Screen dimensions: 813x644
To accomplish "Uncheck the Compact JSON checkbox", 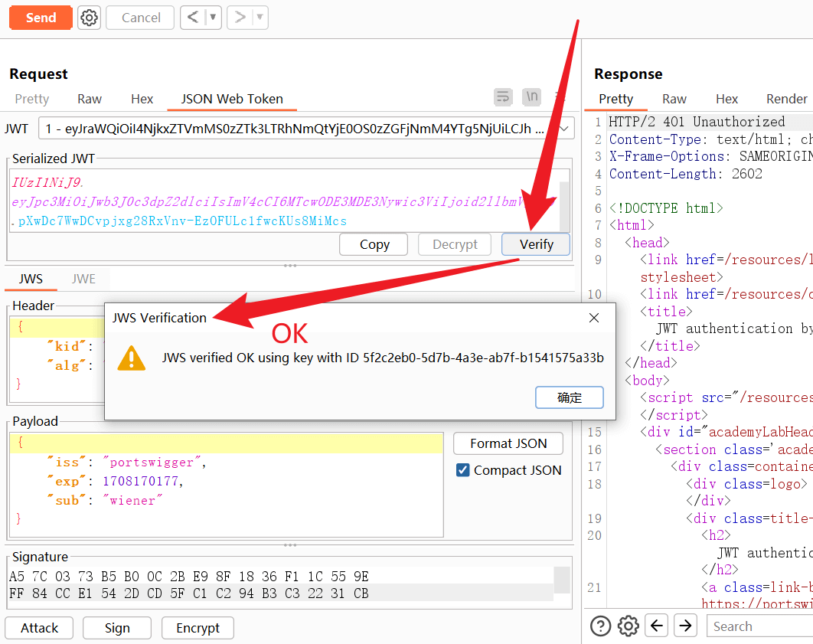I will pos(462,470).
